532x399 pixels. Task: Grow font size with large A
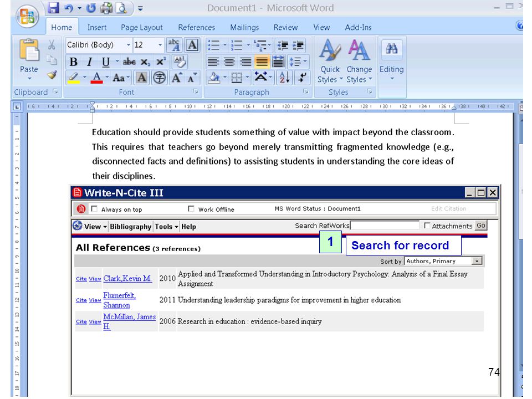(x=177, y=78)
